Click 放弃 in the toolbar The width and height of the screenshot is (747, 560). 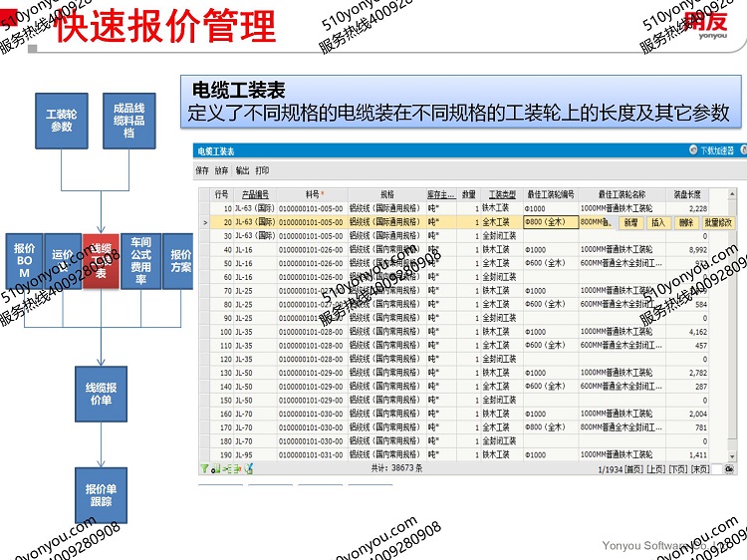[x=222, y=171]
